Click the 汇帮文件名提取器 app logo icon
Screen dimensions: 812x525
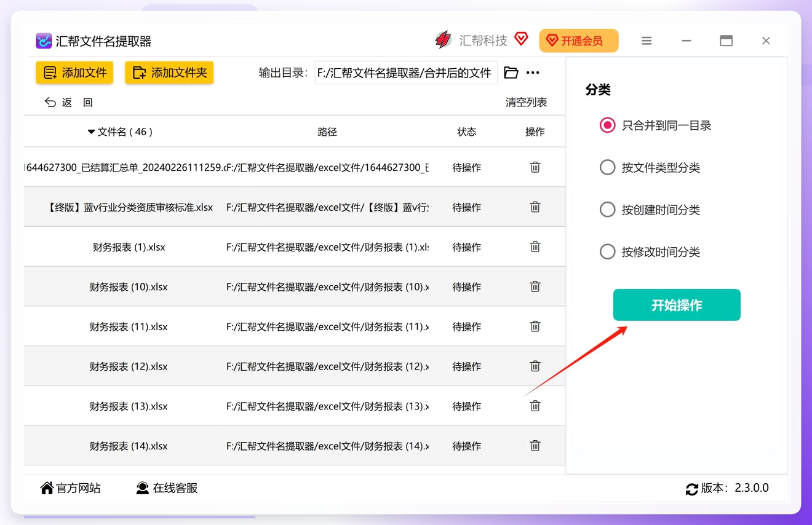coord(44,41)
